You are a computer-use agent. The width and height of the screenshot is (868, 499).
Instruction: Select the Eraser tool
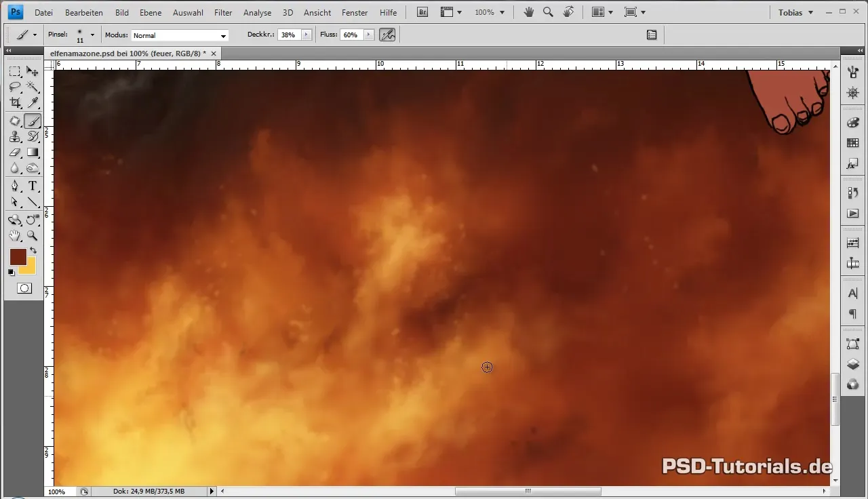point(14,153)
